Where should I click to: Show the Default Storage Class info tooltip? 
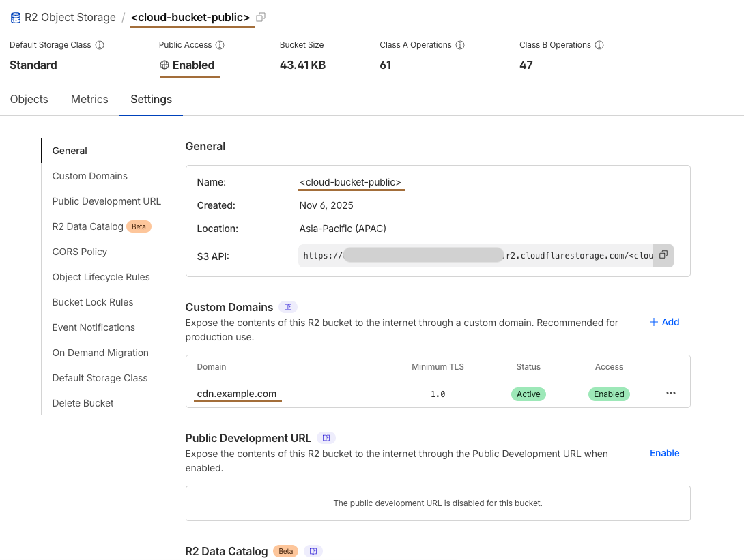pos(100,44)
